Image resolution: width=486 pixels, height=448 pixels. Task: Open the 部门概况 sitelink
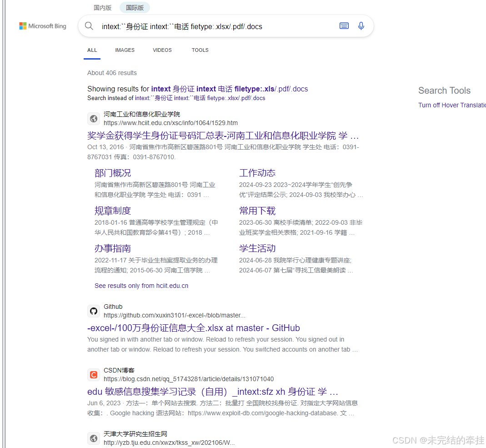pyautogui.click(x=113, y=173)
